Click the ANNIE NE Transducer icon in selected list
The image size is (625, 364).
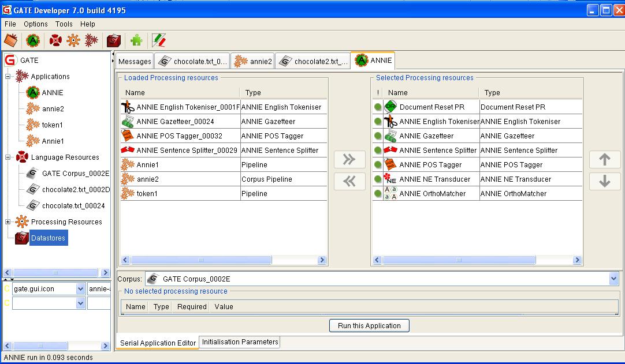tap(390, 179)
